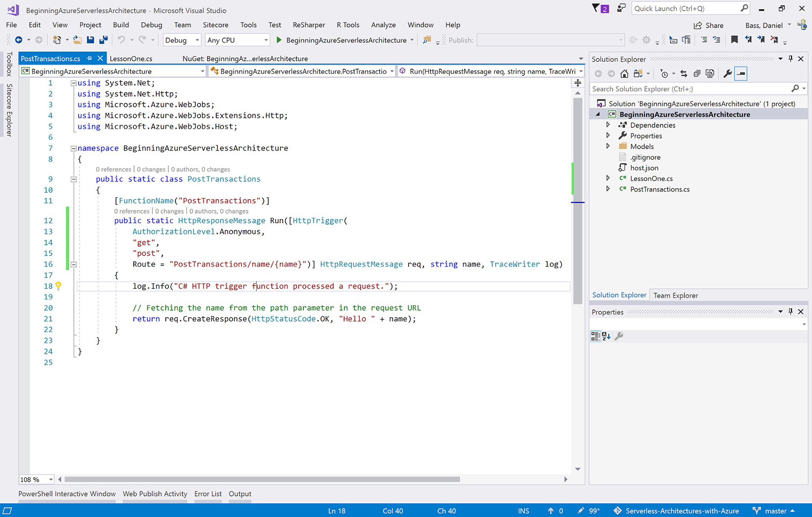Image resolution: width=812 pixels, height=517 pixels.
Task: Click the Find in Files icon
Action: click(x=427, y=40)
